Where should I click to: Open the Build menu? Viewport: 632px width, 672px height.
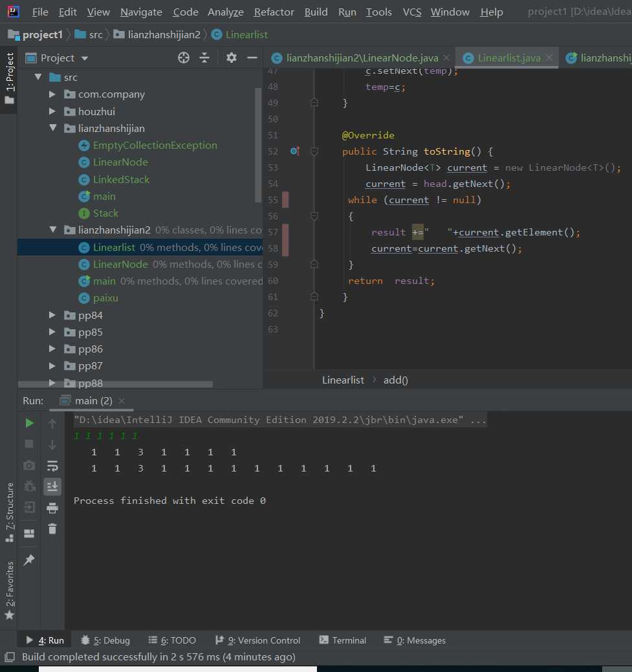pos(316,12)
